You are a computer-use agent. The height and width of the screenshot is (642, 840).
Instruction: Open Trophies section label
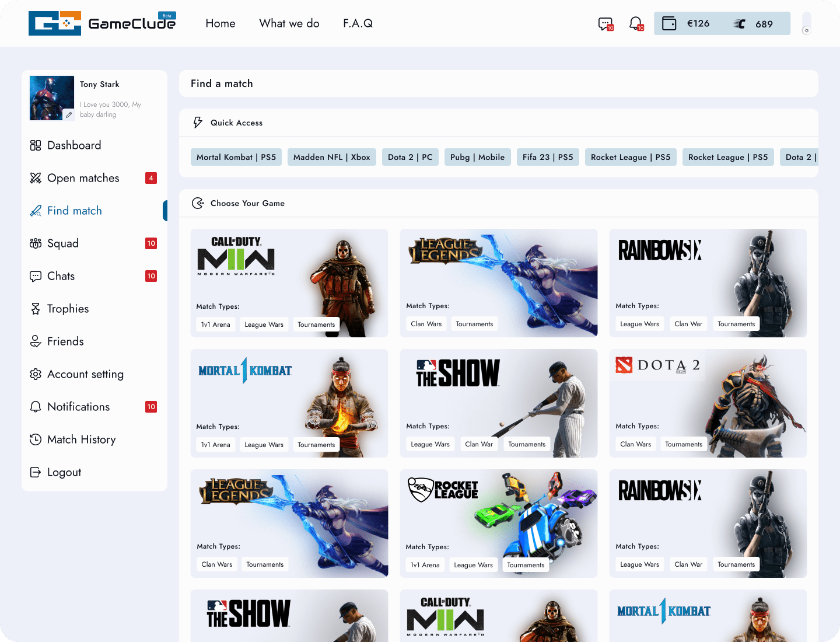click(68, 309)
